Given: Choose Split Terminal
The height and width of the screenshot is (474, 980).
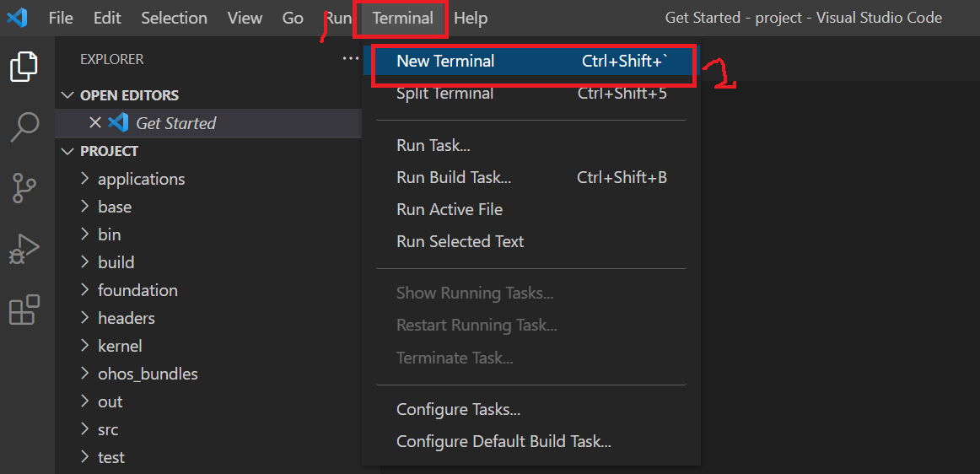Looking at the screenshot, I should 531,94.
